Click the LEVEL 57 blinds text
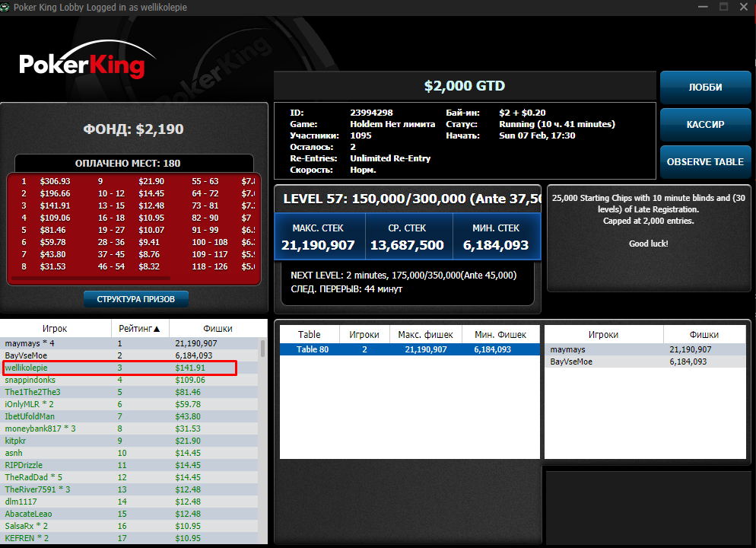 (x=411, y=199)
